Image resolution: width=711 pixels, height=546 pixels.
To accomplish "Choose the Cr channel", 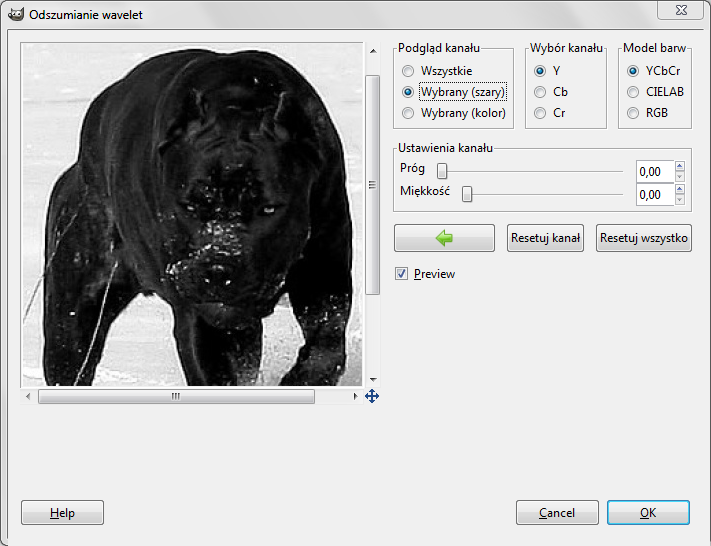I will [x=540, y=113].
